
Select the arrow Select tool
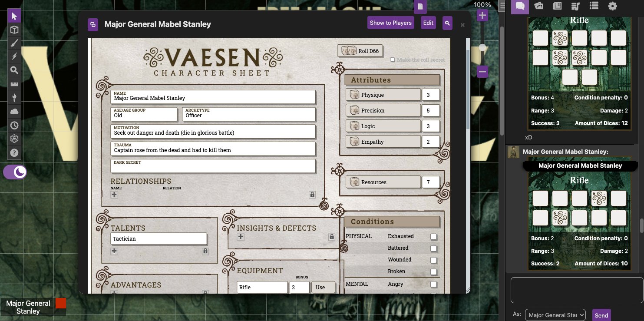click(14, 16)
